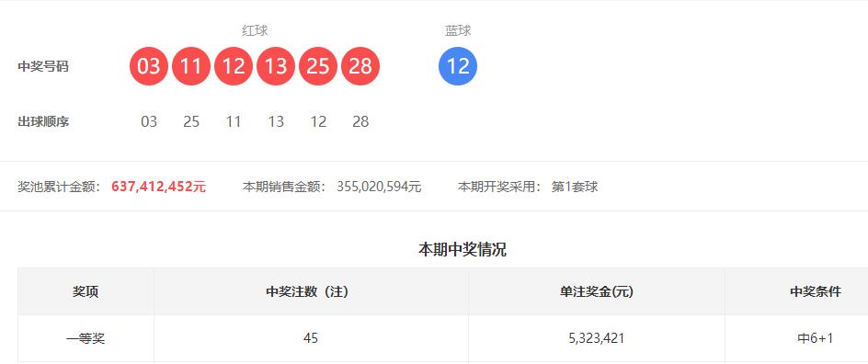The width and height of the screenshot is (868, 364).
Task: Click the 中6+1 condition cell
Action: click(x=796, y=338)
